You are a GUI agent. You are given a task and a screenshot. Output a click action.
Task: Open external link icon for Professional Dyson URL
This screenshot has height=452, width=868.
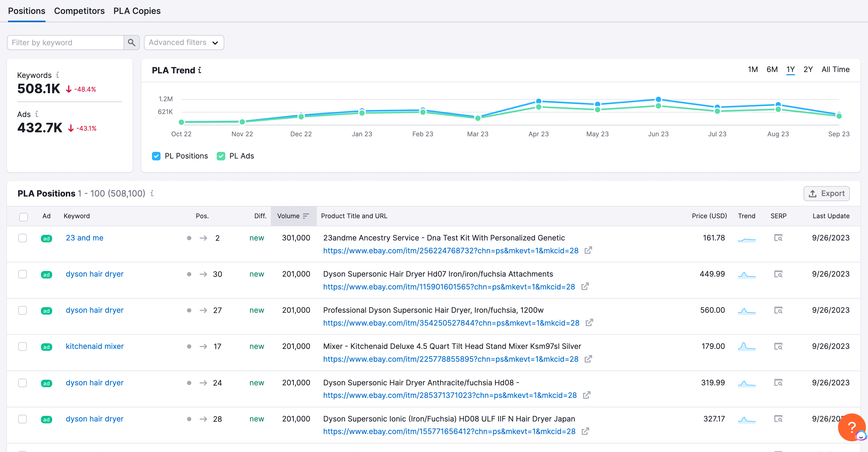(x=589, y=322)
